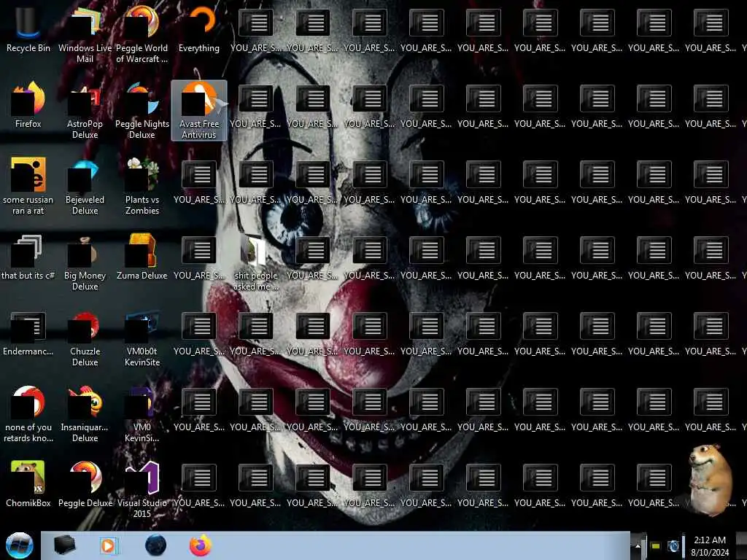Click the blue tray icon beside clock

[673, 546]
